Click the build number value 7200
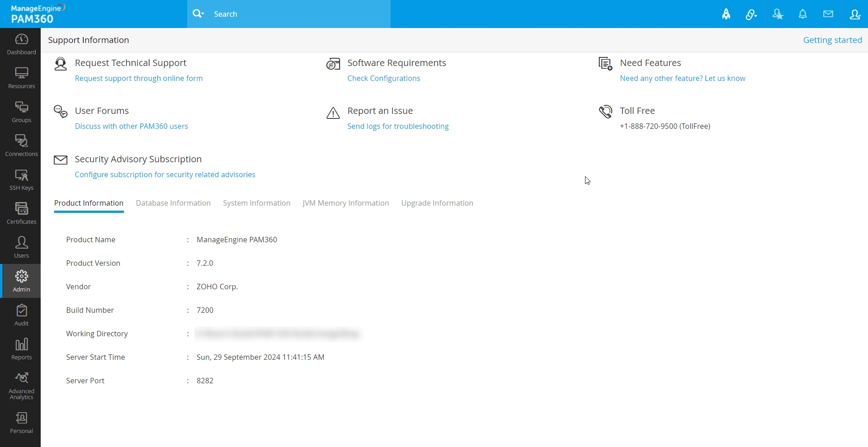Screen dimensions: 868x447 [x=205, y=311]
